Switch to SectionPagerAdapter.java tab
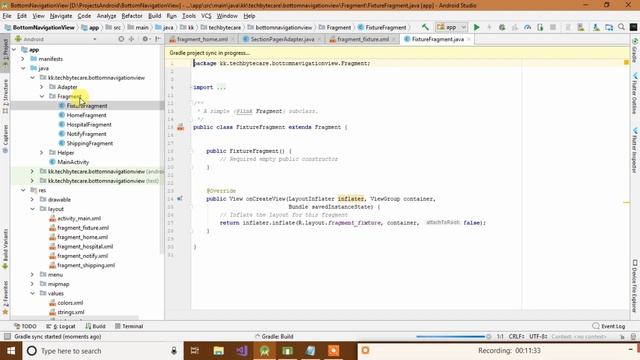The height and width of the screenshot is (360, 640). click(282, 39)
